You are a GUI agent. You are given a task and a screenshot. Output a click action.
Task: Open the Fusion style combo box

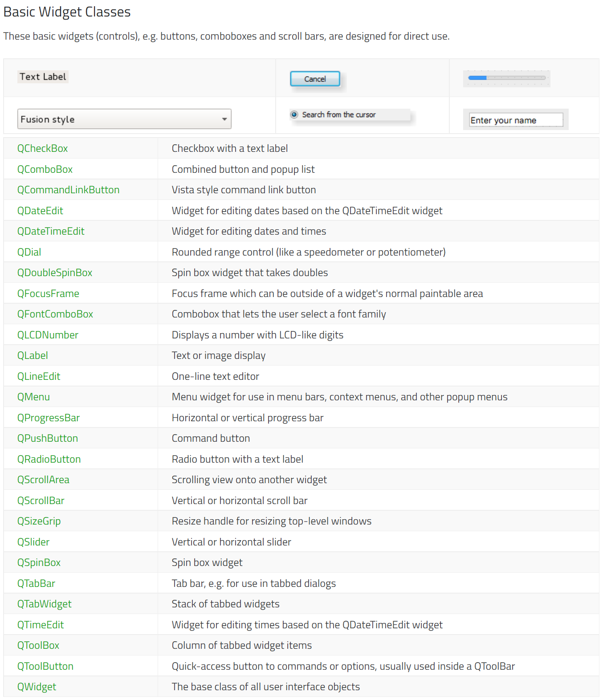tap(124, 119)
